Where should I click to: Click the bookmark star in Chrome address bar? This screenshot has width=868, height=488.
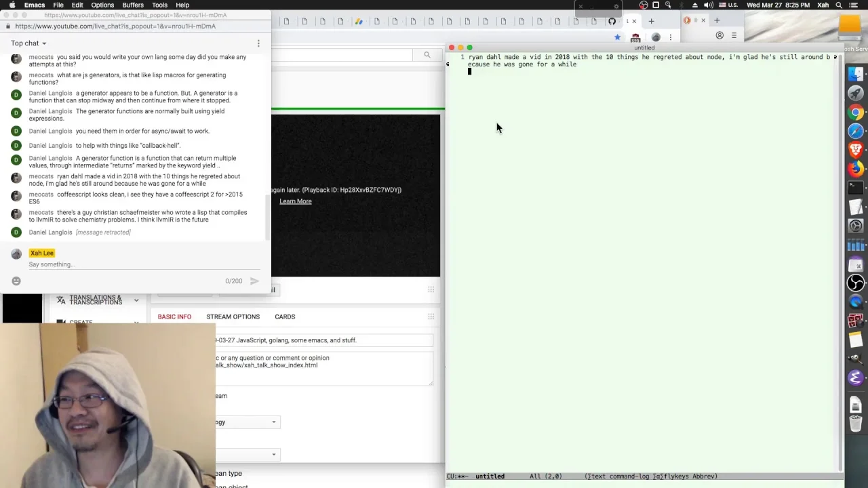[x=617, y=37]
